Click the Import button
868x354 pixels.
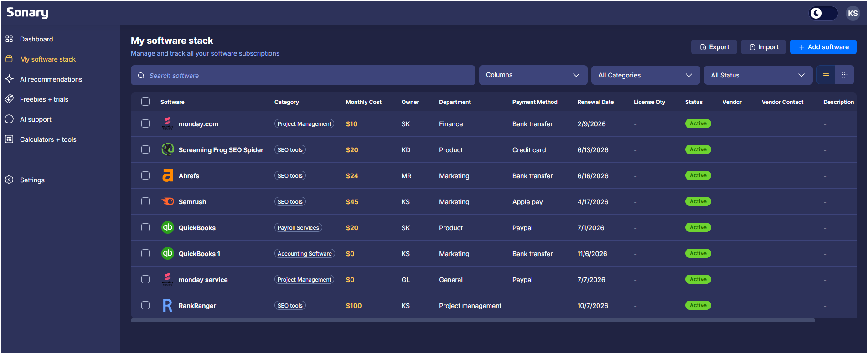(x=764, y=47)
